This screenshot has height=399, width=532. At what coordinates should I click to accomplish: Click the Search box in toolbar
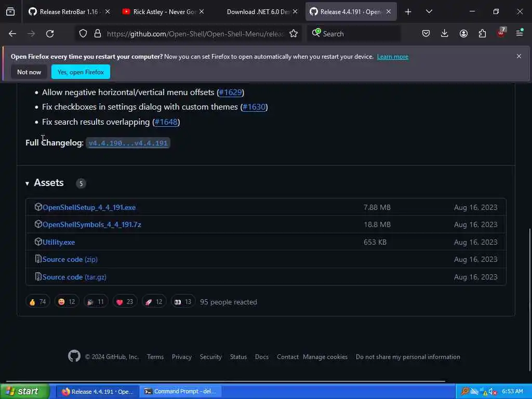pos(353,34)
